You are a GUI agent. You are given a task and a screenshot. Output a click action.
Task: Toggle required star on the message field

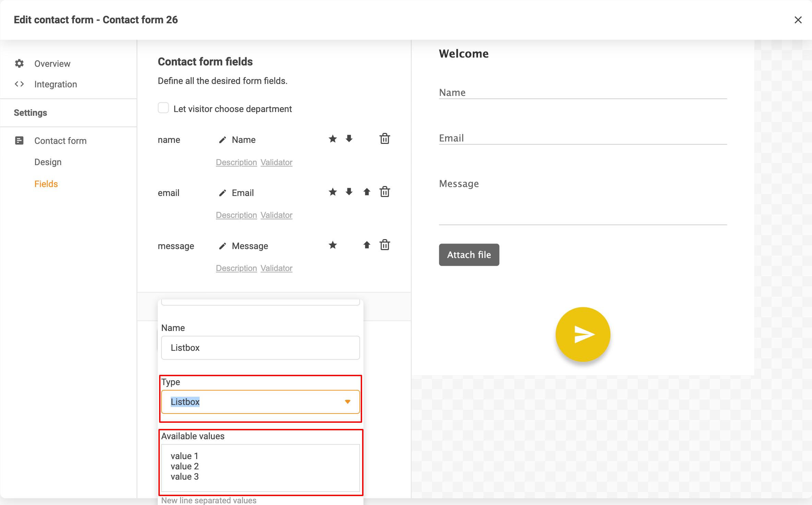coord(332,245)
